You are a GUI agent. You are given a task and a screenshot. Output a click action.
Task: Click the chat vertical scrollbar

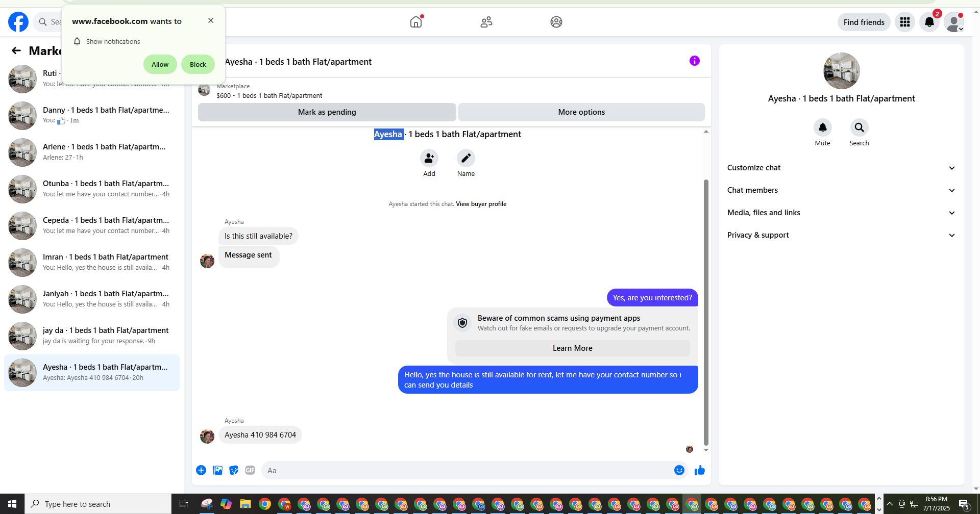(x=706, y=312)
